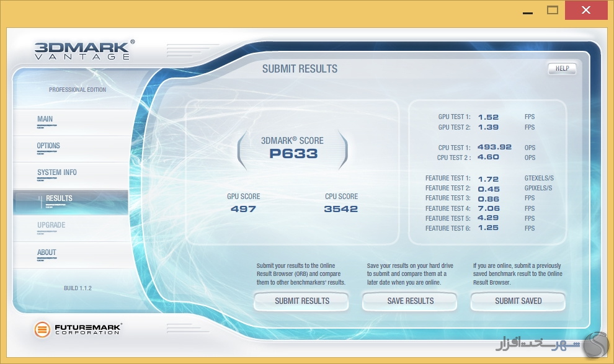
Task: Click the GPU score value 497
Action: [x=243, y=209]
